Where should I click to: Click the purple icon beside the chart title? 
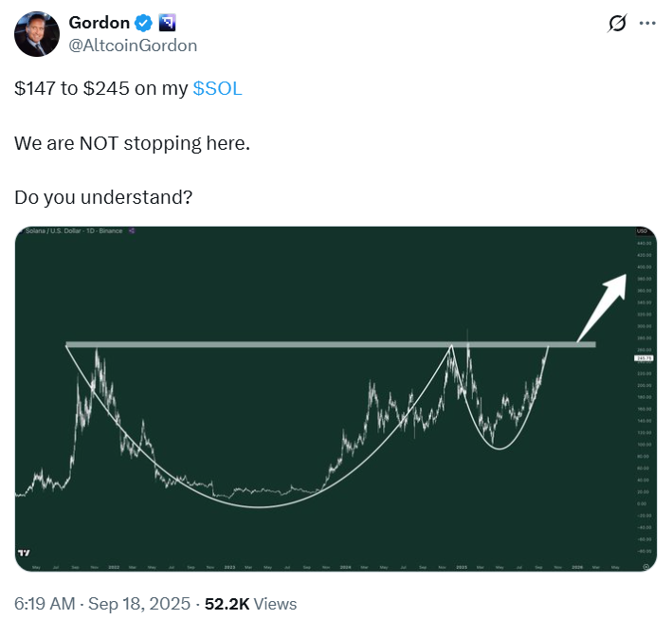pos(132,230)
